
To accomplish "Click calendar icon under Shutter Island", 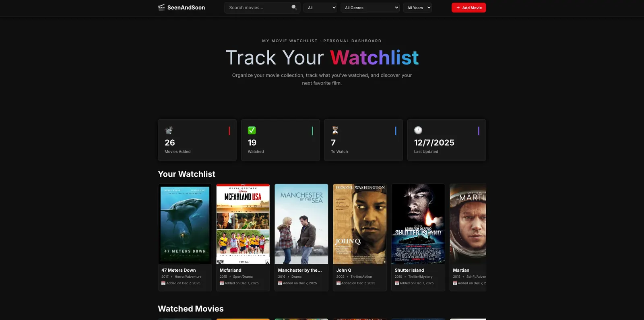I will [397, 283].
